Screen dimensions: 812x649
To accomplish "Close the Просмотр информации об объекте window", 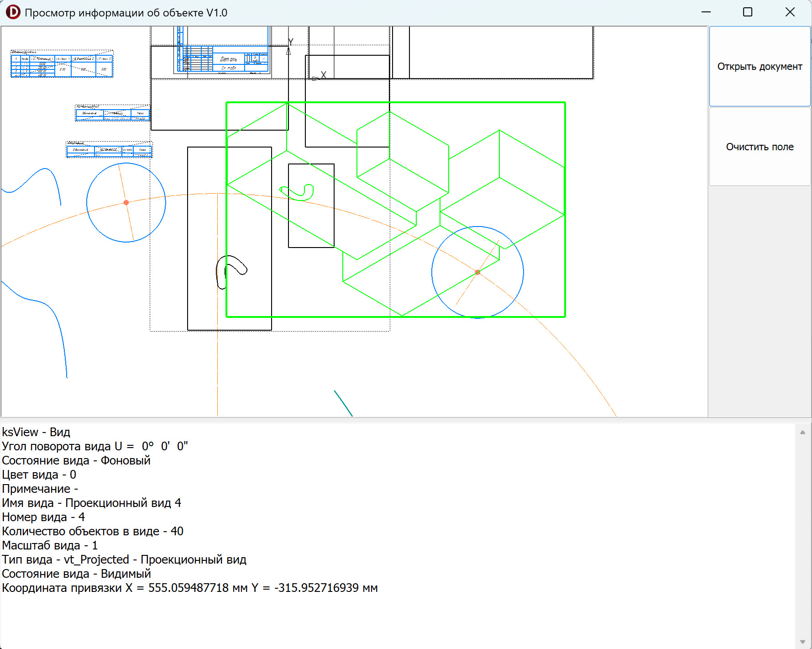I will [x=790, y=12].
